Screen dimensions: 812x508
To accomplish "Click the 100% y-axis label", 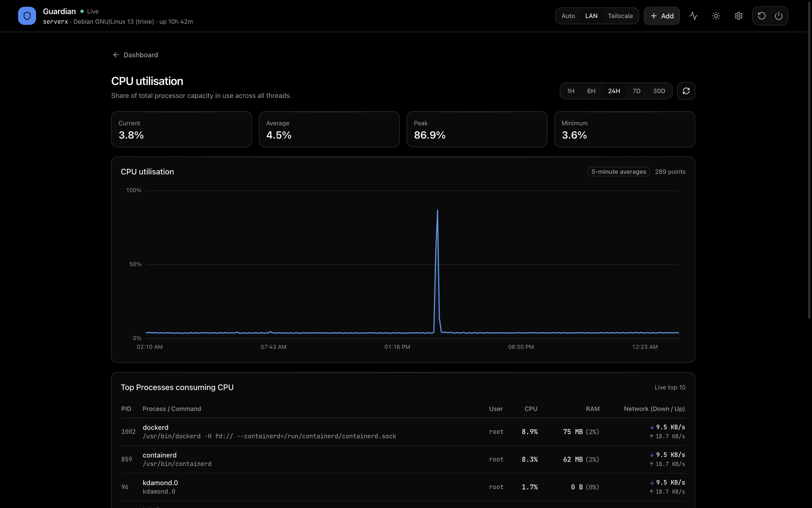I will click(x=134, y=190).
